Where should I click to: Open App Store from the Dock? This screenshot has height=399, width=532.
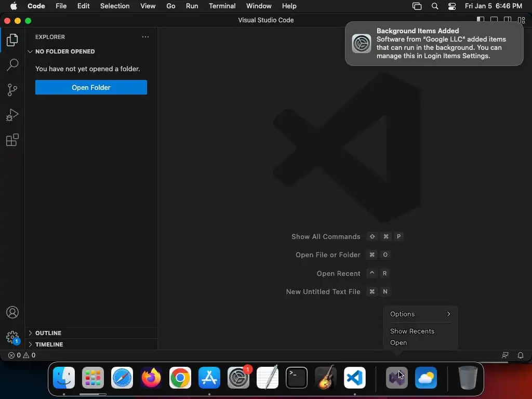coord(209,378)
